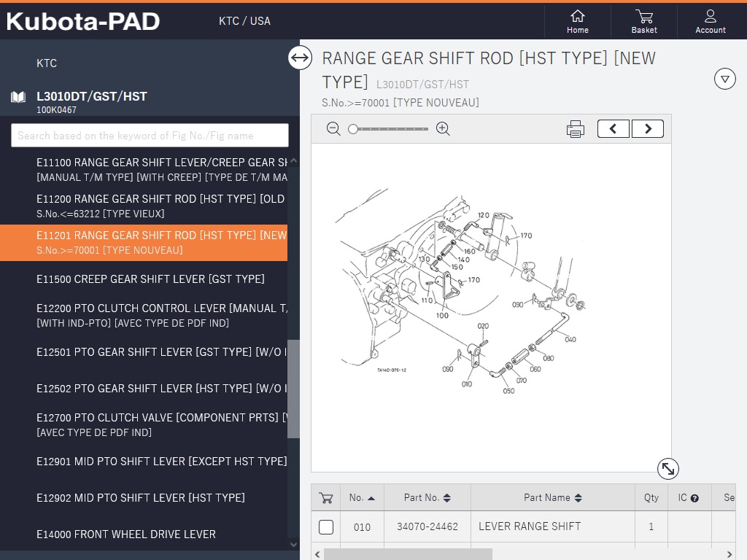Viewport: 747px width, 560px height.
Task: Zoom out the parts diagram
Action: 333,128
